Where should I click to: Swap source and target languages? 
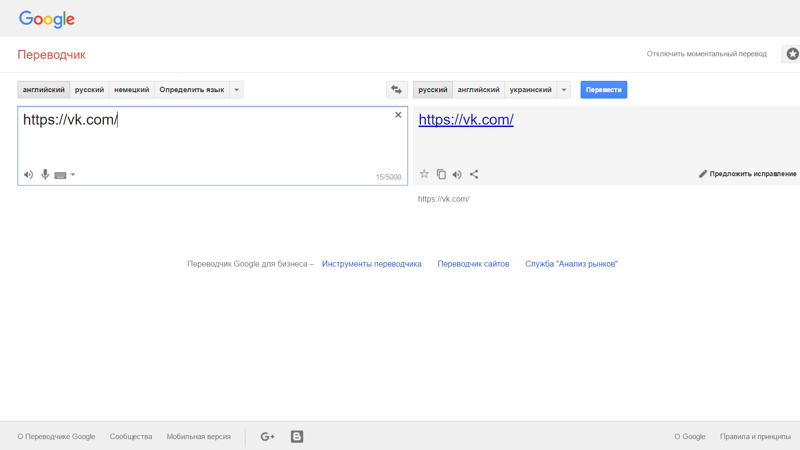pos(396,90)
